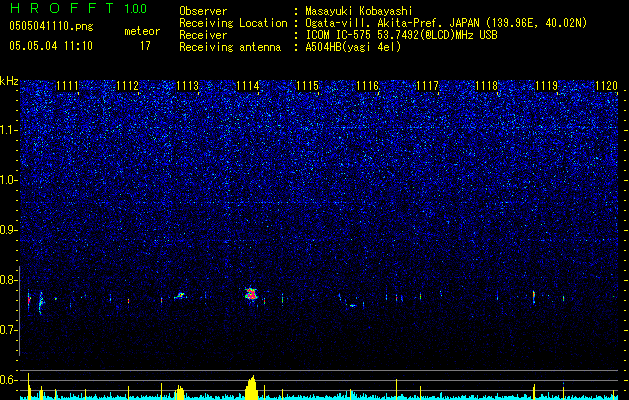The width and height of the screenshot is (629, 400).
Task: Click the 1117 time marker
Action: tap(427, 86)
